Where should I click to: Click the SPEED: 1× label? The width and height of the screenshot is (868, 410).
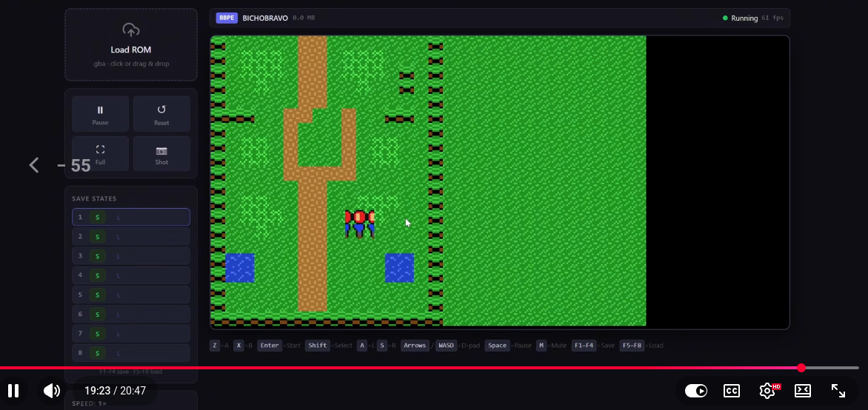89,403
